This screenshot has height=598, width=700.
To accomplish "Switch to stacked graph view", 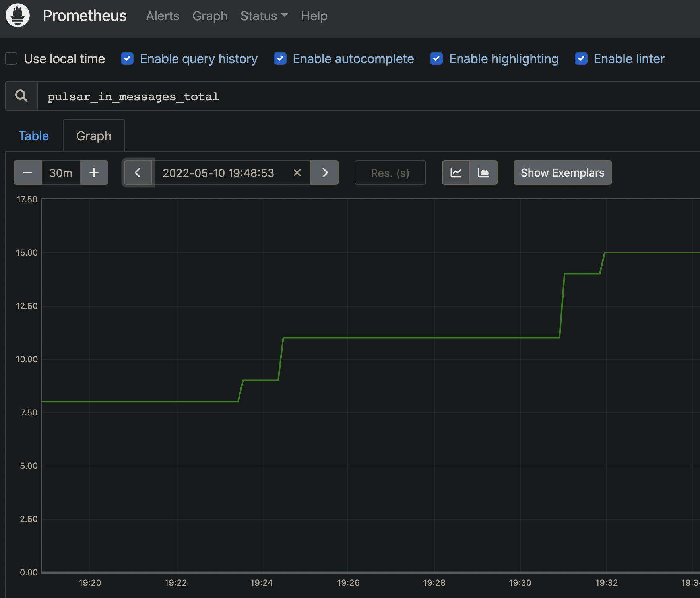I will (483, 173).
